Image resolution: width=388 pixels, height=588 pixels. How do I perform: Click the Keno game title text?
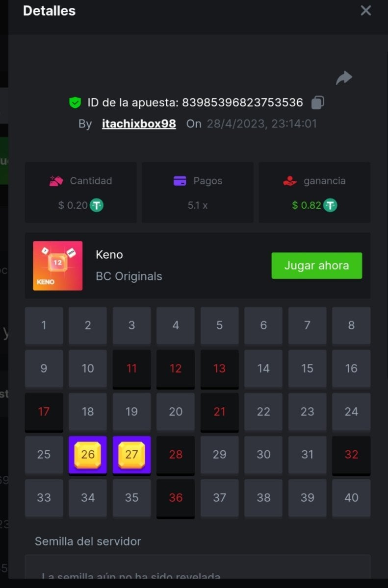coord(109,255)
